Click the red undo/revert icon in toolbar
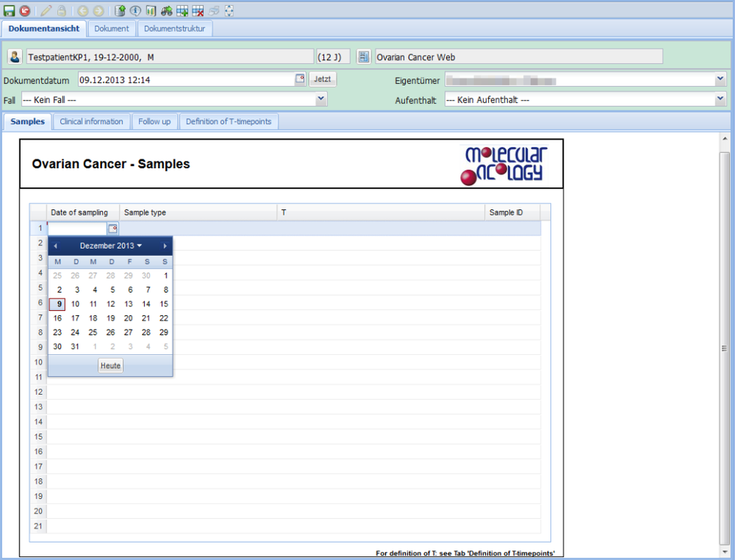735x560 pixels. click(x=25, y=11)
